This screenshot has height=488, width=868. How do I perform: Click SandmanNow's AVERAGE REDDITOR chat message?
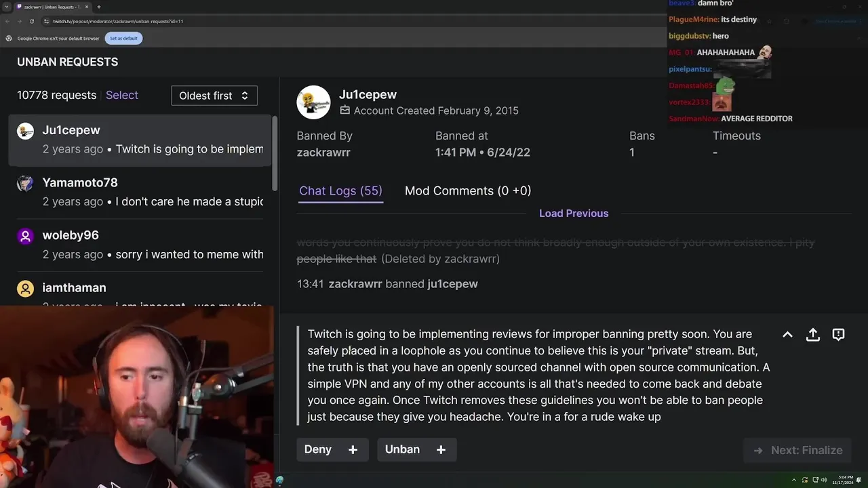730,119
